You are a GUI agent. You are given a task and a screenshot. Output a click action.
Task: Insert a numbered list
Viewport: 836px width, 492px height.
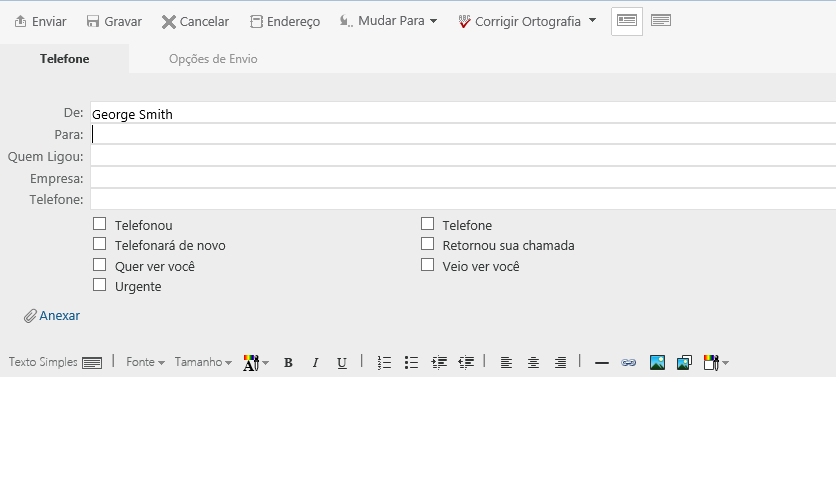tap(384, 363)
